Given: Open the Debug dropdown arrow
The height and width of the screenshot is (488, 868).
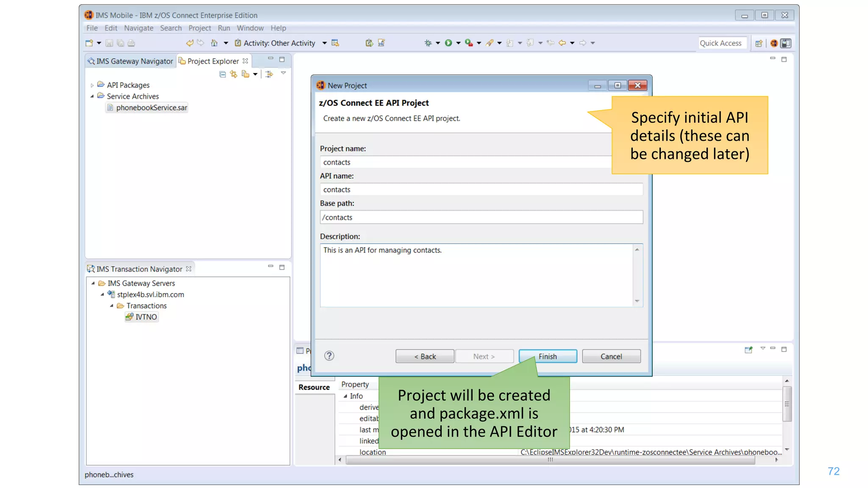Looking at the screenshot, I should (x=438, y=43).
